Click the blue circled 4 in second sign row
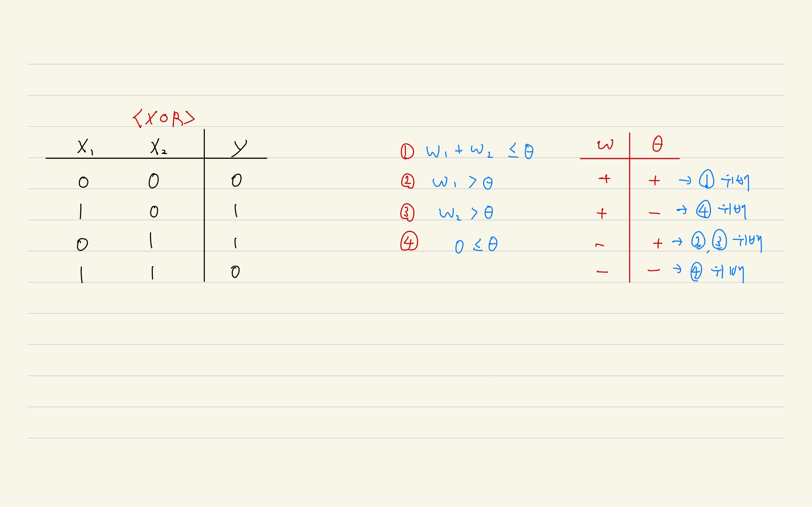Viewport: 812px width, 507px height. [x=703, y=209]
